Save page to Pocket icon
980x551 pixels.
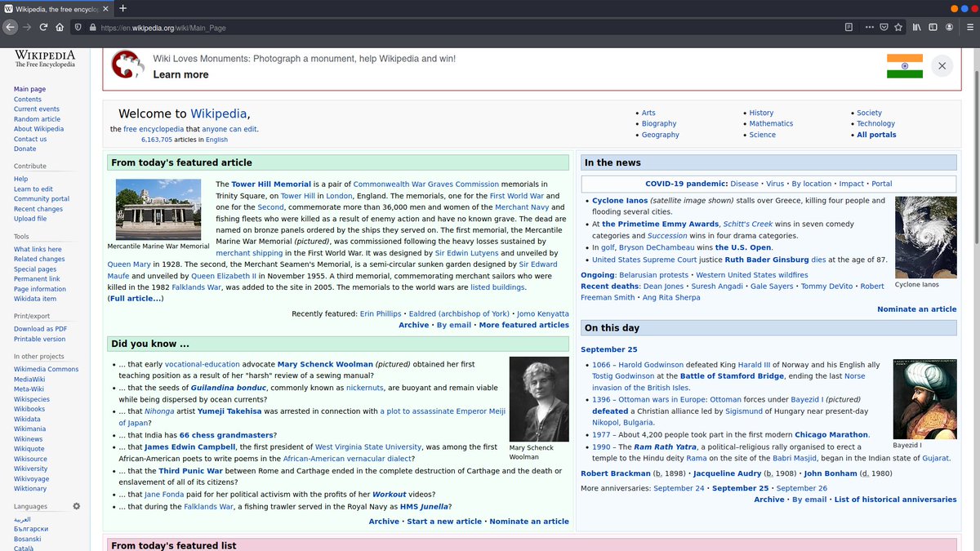tap(884, 27)
